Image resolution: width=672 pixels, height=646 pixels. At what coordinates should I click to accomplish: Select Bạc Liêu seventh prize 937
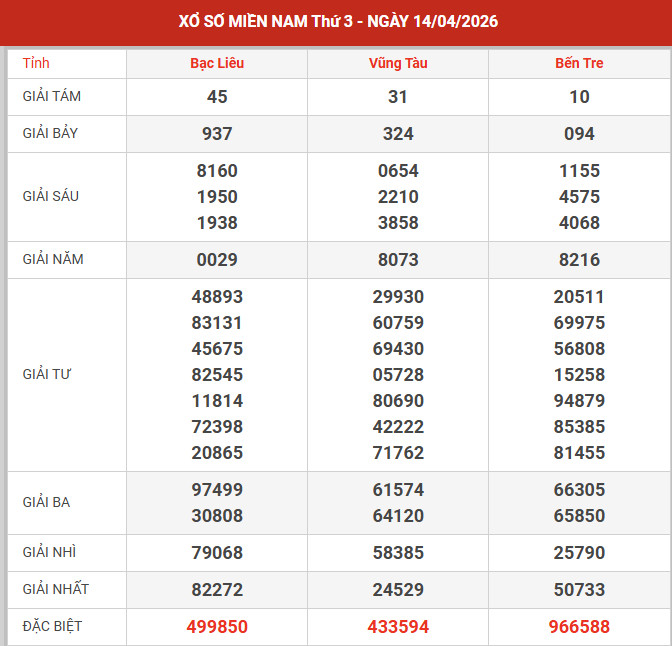pos(217,134)
